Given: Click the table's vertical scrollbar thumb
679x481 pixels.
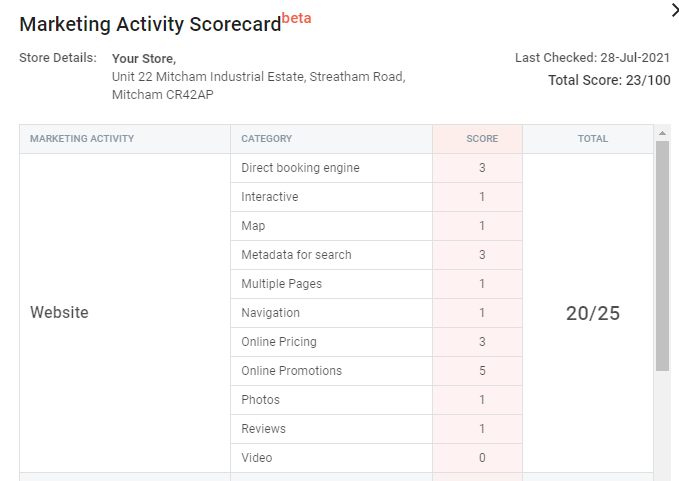Looking at the screenshot, I should click(662, 256).
